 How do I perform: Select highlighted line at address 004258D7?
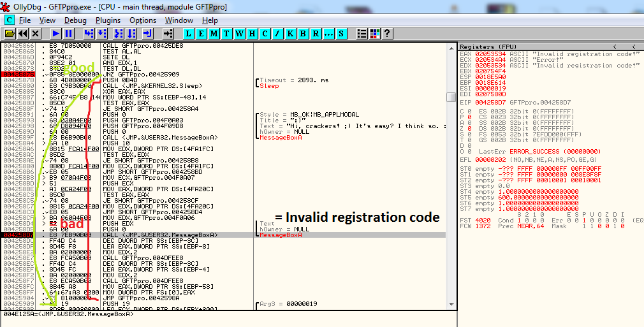(224, 235)
